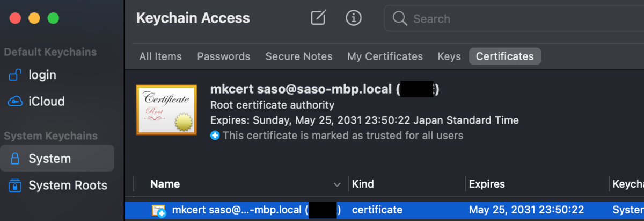Viewport: 644px width, 221px height.
Task: Maximize the window with the green button
Action: pyautogui.click(x=53, y=18)
